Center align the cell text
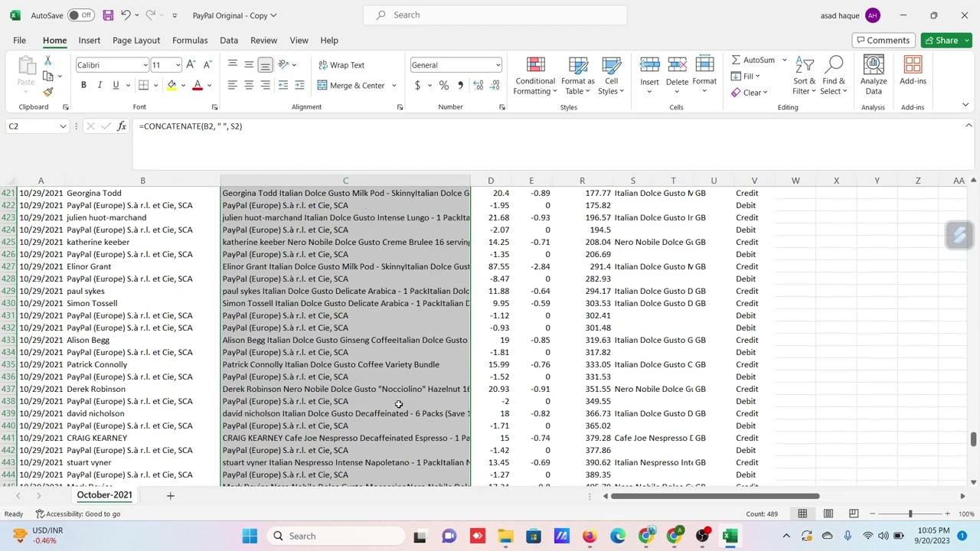This screenshot has width=980, height=551. [x=249, y=85]
